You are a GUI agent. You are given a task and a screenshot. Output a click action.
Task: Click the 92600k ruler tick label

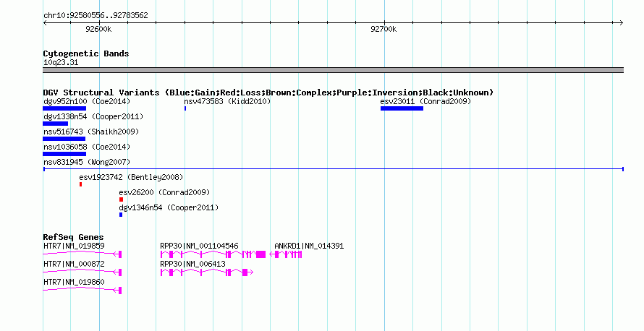point(98,30)
